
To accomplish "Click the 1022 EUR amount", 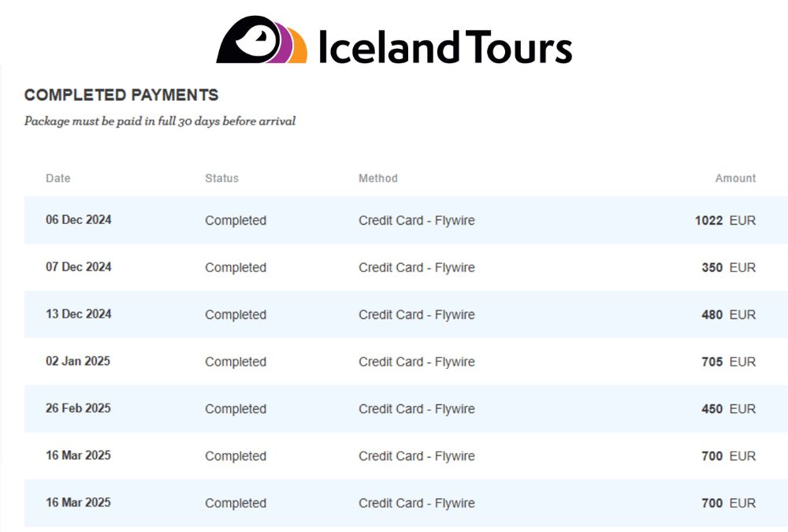I will (x=725, y=220).
